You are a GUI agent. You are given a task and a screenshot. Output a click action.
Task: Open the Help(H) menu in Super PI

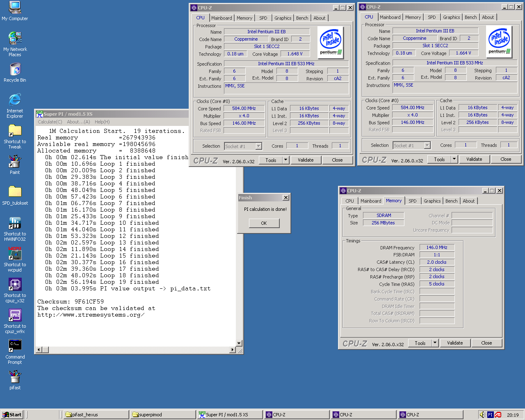pos(102,122)
